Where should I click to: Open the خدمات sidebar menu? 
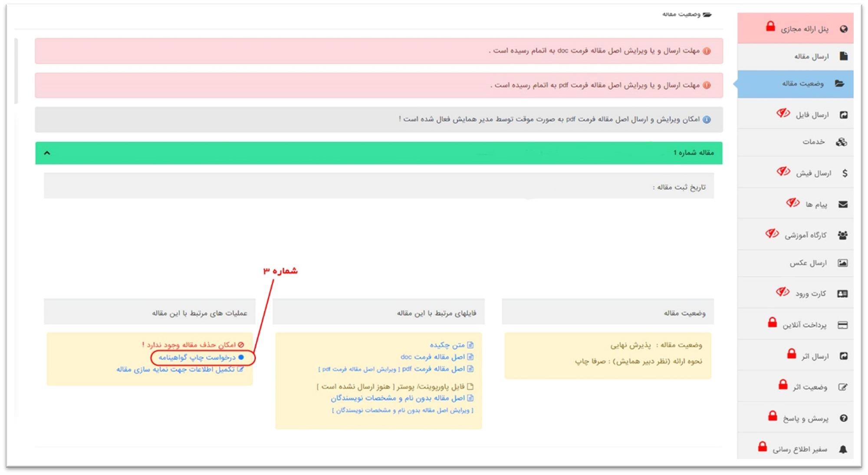pyautogui.click(x=813, y=142)
